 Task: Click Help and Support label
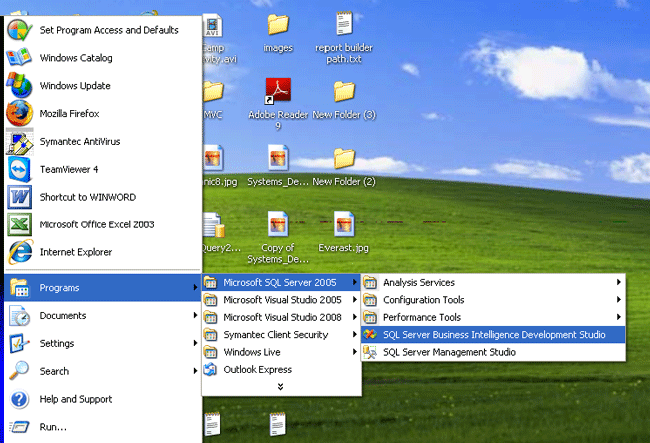coord(76,399)
